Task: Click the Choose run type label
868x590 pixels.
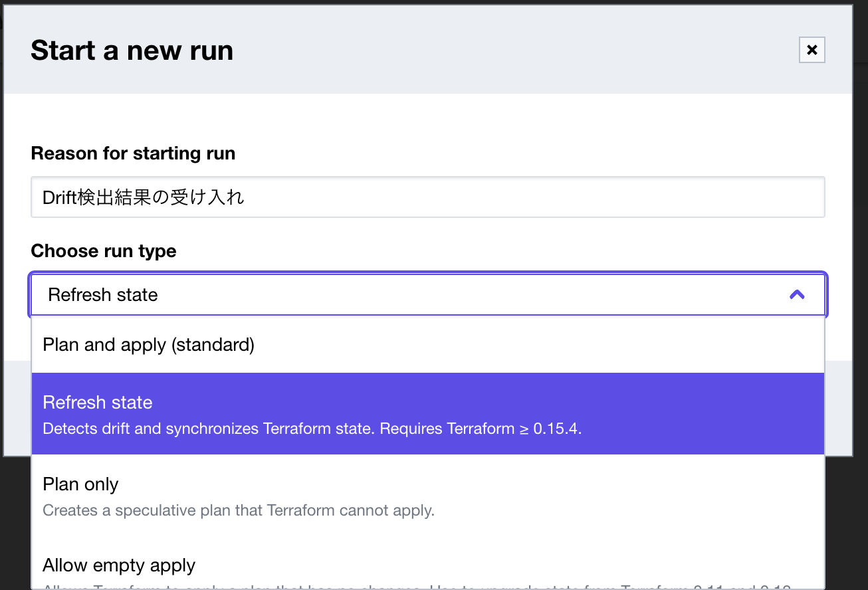Action: 103,251
